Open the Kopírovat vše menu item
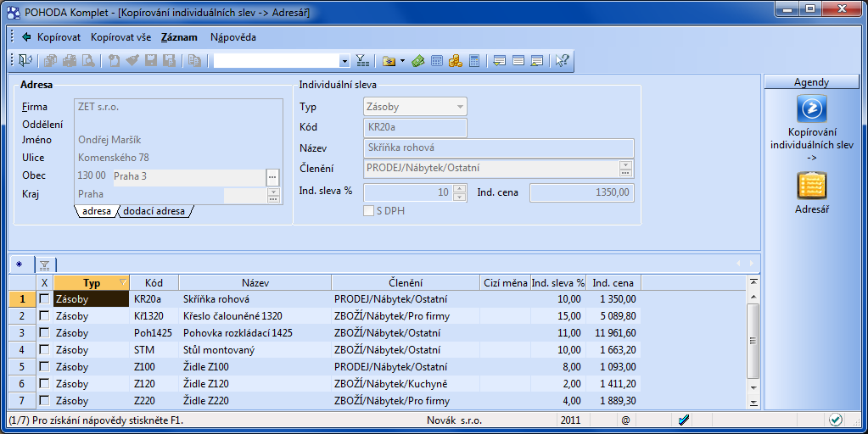This screenshot has width=868, height=434. tap(120, 37)
